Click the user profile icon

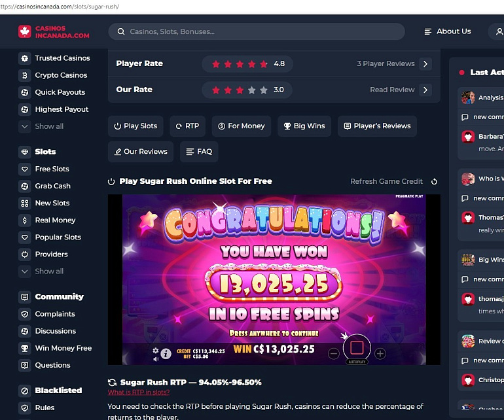coord(499,31)
